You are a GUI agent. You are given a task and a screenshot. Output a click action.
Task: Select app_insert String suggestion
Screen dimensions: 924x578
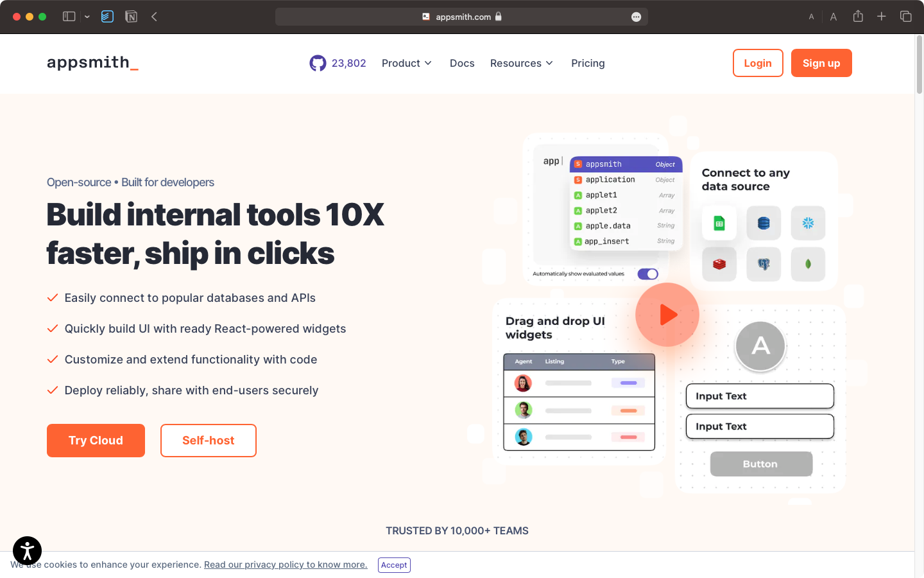pos(626,241)
